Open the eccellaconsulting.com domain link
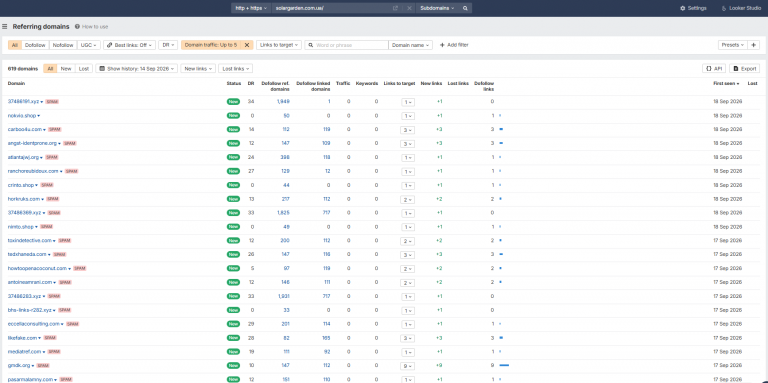768x383 pixels. (34, 324)
